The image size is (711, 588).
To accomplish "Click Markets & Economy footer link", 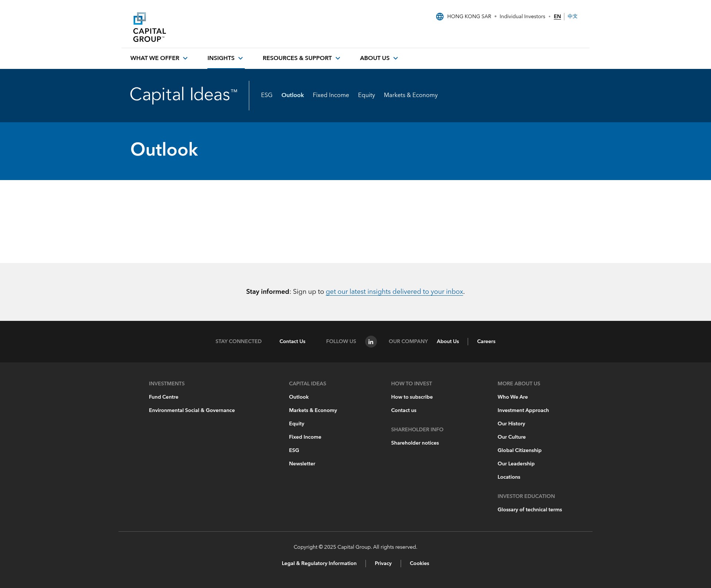I will pos(313,410).
